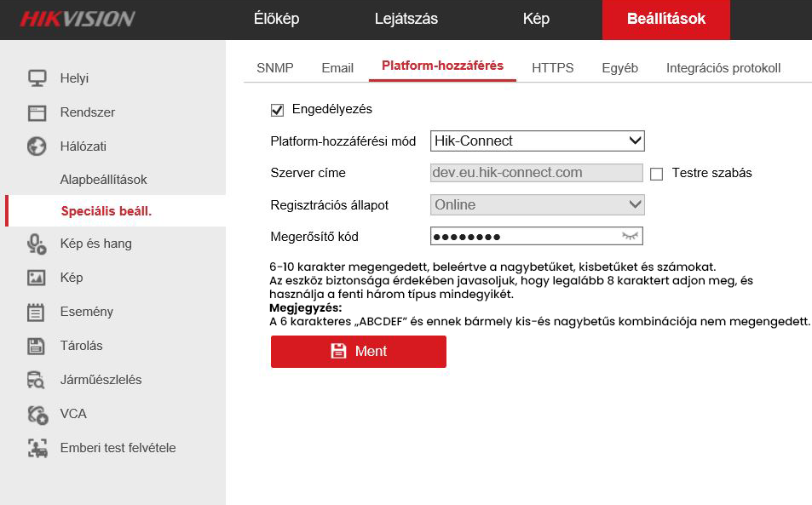Click the Hikvision logo
This screenshot has height=505, width=812.
coord(78,19)
